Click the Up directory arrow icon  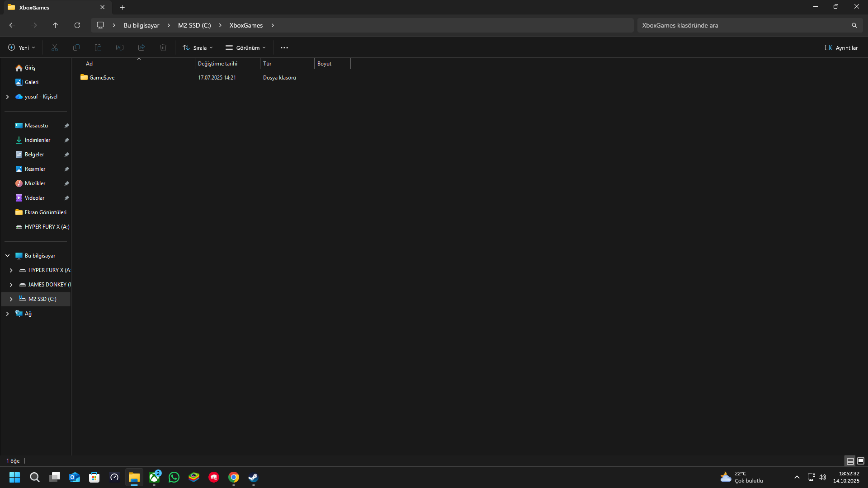[55, 25]
